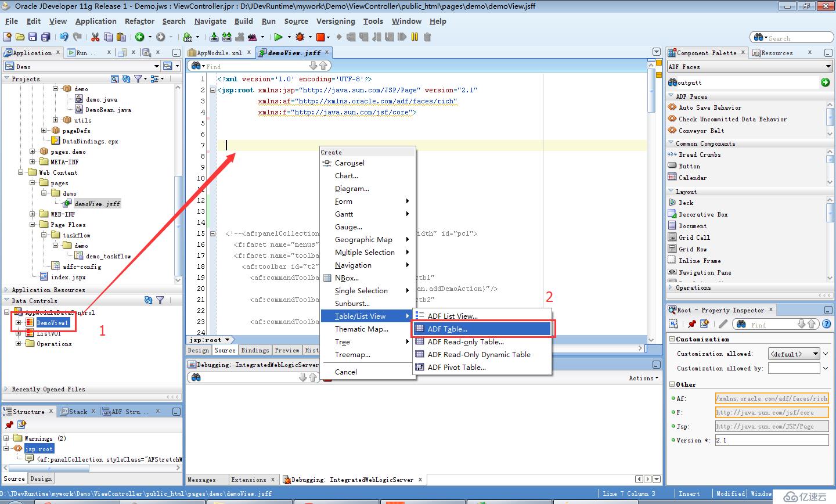Choose Carousel from the Create menu
The image size is (836, 504).
tap(349, 163)
